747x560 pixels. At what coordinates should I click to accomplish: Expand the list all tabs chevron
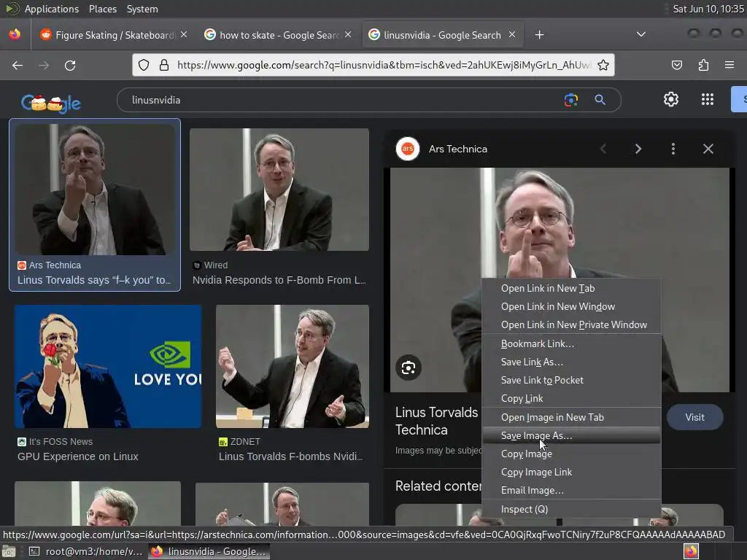(641, 34)
